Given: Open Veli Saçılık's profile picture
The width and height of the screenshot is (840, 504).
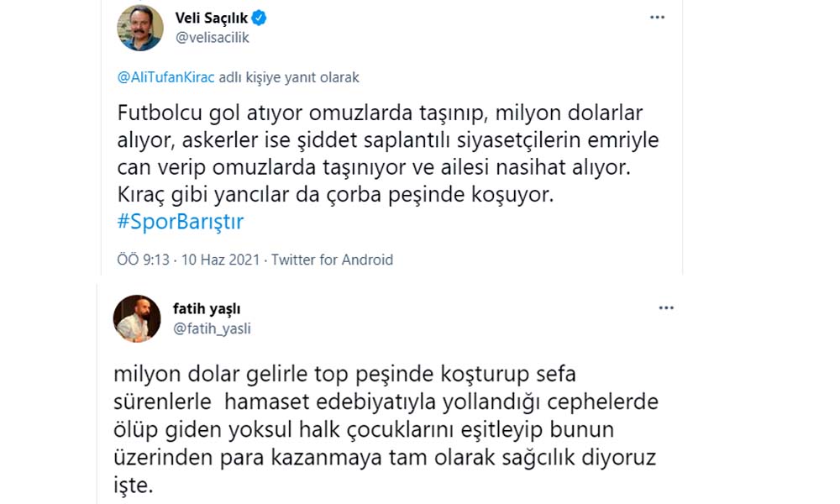Looking at the screenshot, I should pos(139,27).
